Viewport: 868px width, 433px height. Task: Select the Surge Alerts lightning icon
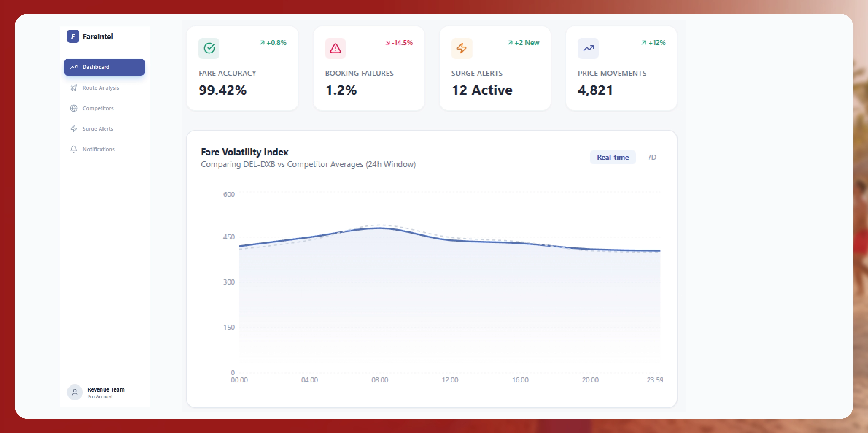tap(74, 129)
